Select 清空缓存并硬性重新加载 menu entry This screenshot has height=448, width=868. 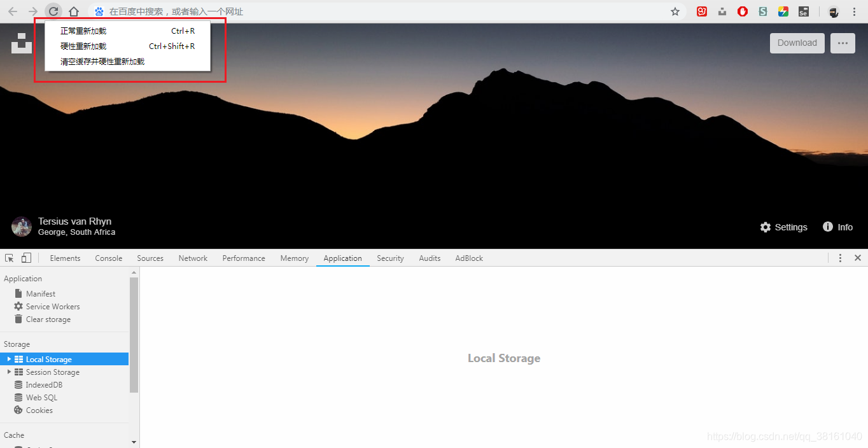pos(127,61)
